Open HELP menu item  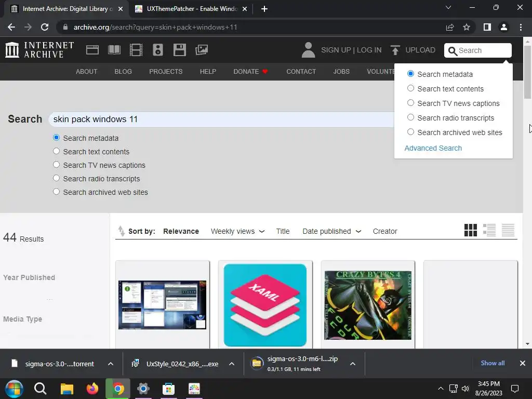208,72
